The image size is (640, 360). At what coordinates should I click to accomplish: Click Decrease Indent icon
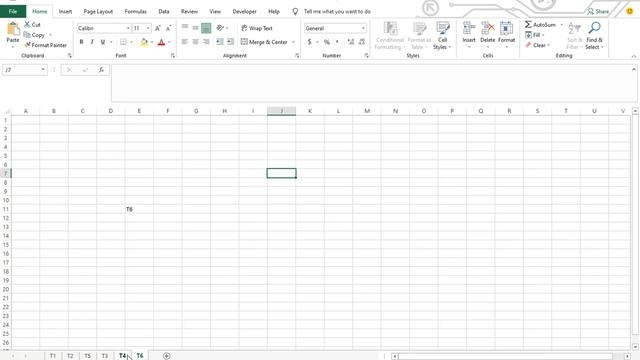(x=220, y=42)
